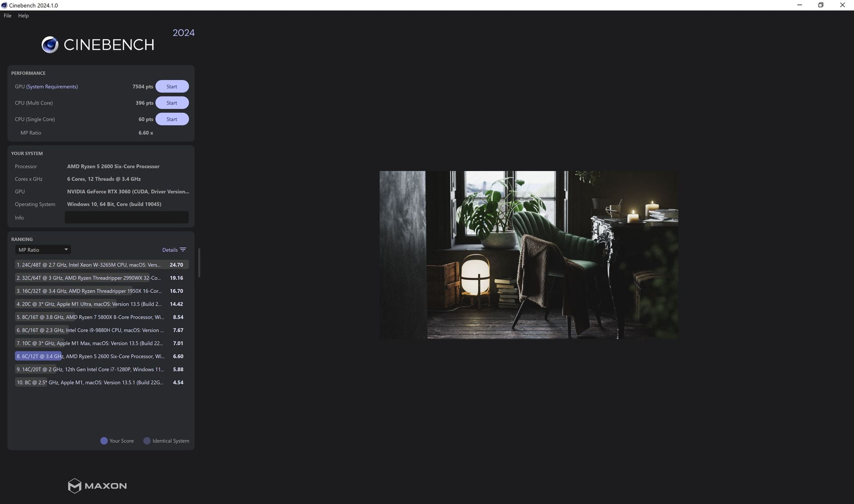
Task: Click the 6 Cores, 12 Threads text
Action: click(x=104, y=179)
